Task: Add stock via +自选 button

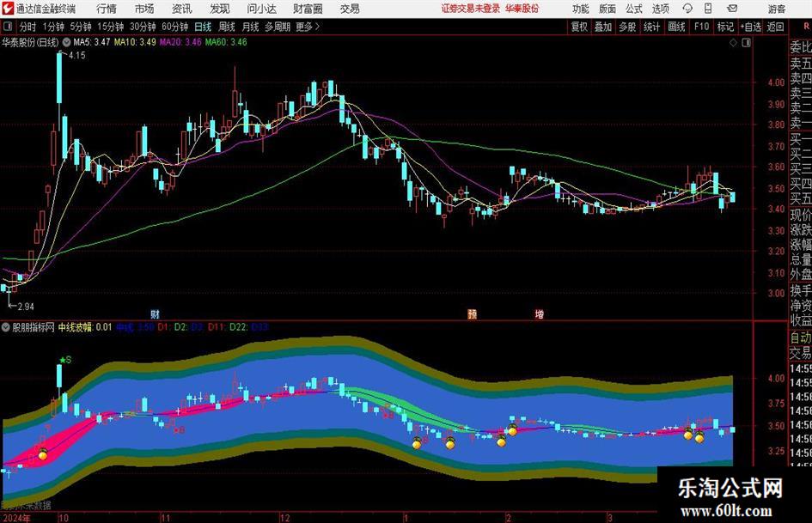Action: (751, 27)
